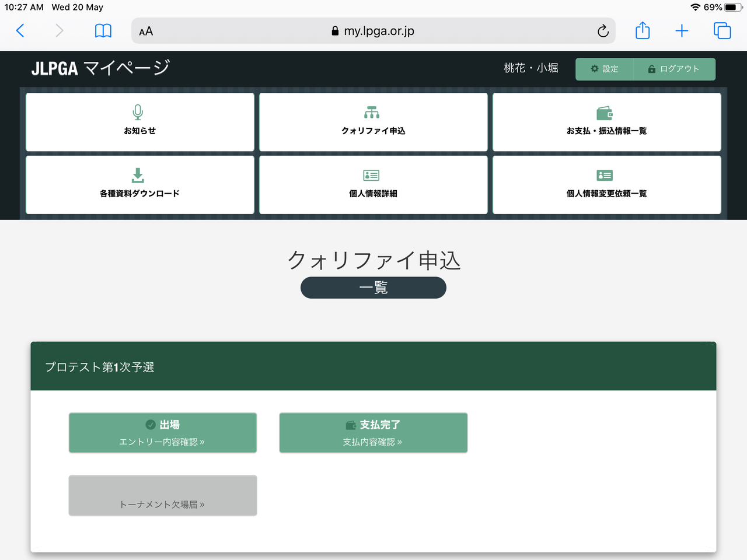
Task: Open 設定 settings button
Action: [x=605, y=69]
